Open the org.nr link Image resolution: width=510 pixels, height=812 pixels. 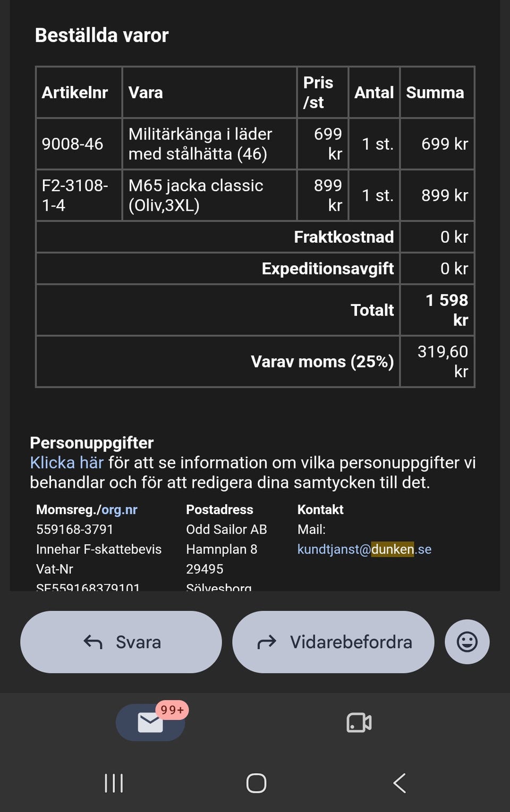tap(120, 509)
